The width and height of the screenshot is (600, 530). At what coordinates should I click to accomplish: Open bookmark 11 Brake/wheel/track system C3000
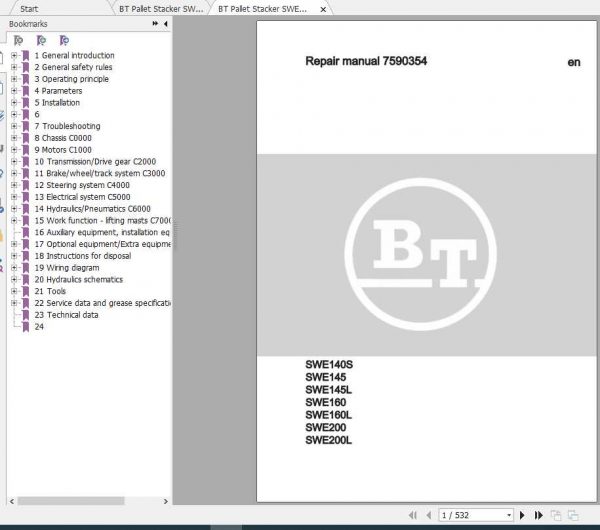100,173
